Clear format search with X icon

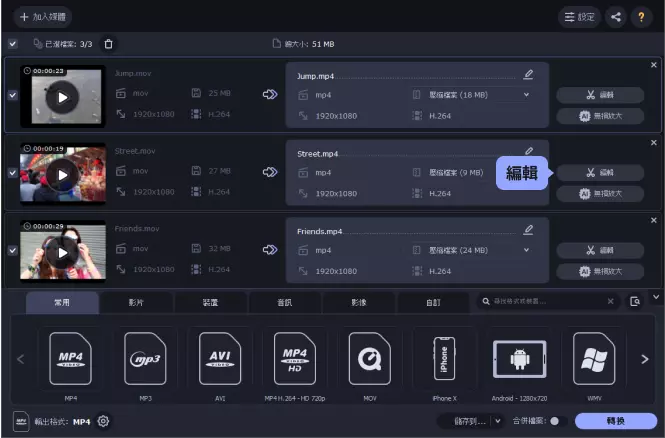pyautogui.click(x=610, y=301)
